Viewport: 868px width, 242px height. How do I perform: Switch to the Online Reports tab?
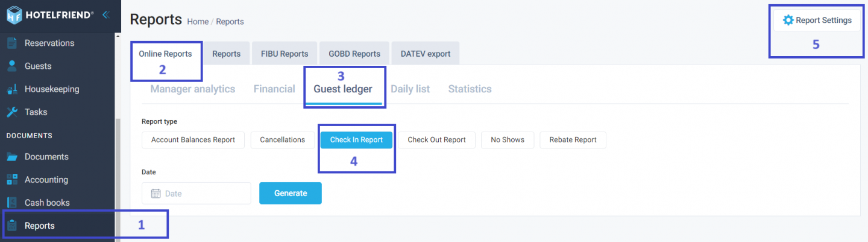[x=165, y=53]
